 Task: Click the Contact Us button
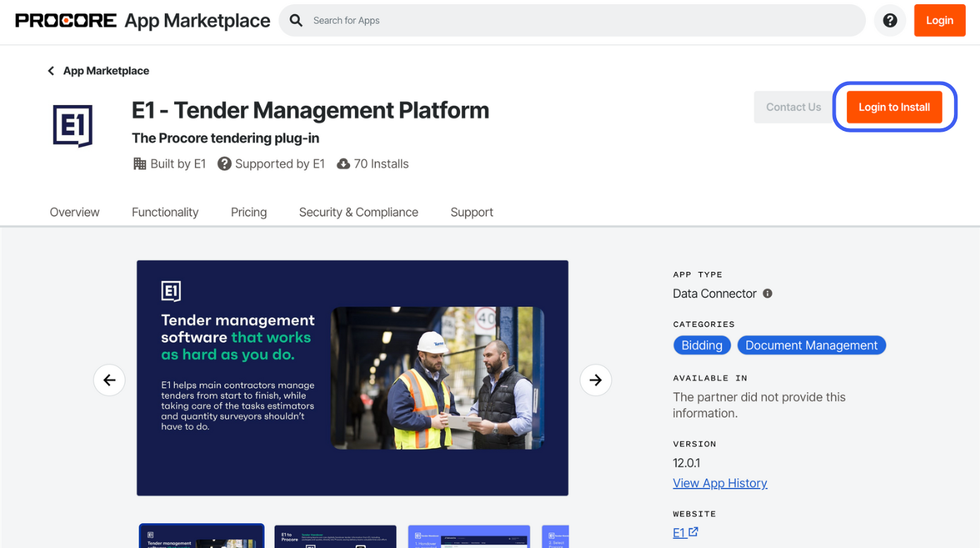(x=793, y=107)
